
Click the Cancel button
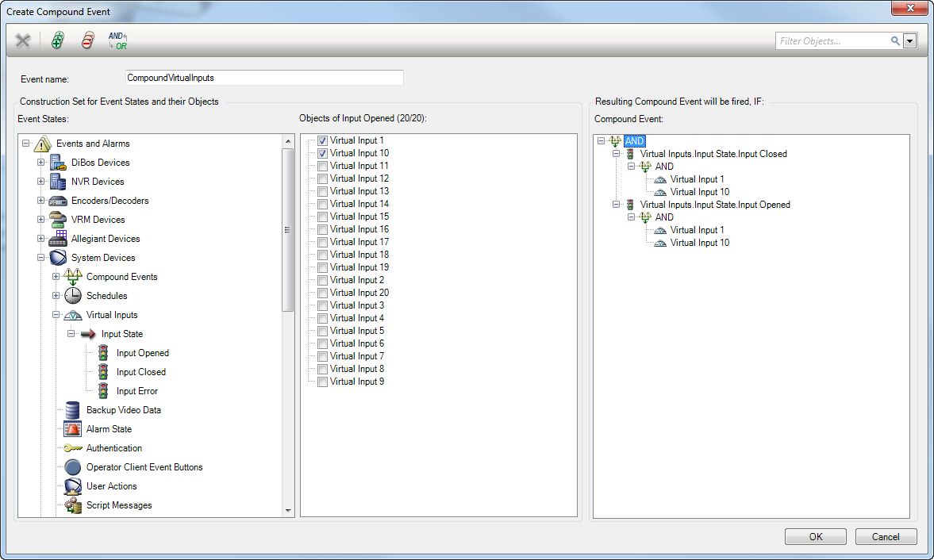click(x=886, y=536)
